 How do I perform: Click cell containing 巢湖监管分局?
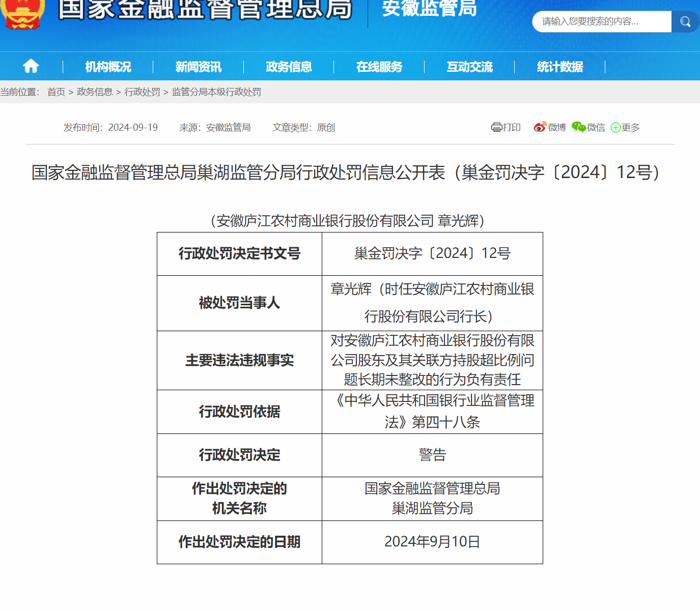click(432, 499)
